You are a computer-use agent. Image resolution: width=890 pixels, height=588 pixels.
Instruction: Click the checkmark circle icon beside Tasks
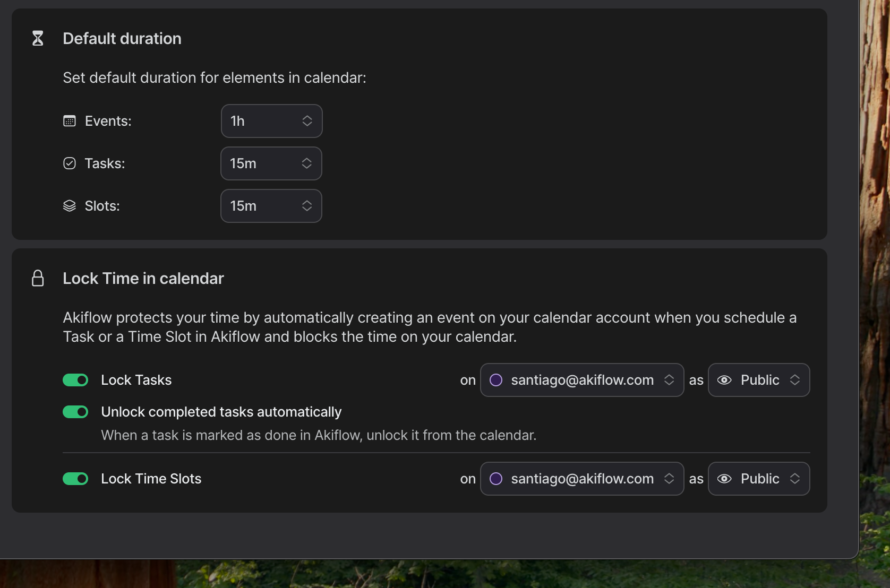click(x=70, y=163)
